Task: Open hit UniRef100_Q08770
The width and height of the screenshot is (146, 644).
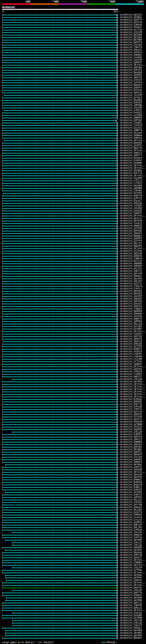Action: point(131,20)
